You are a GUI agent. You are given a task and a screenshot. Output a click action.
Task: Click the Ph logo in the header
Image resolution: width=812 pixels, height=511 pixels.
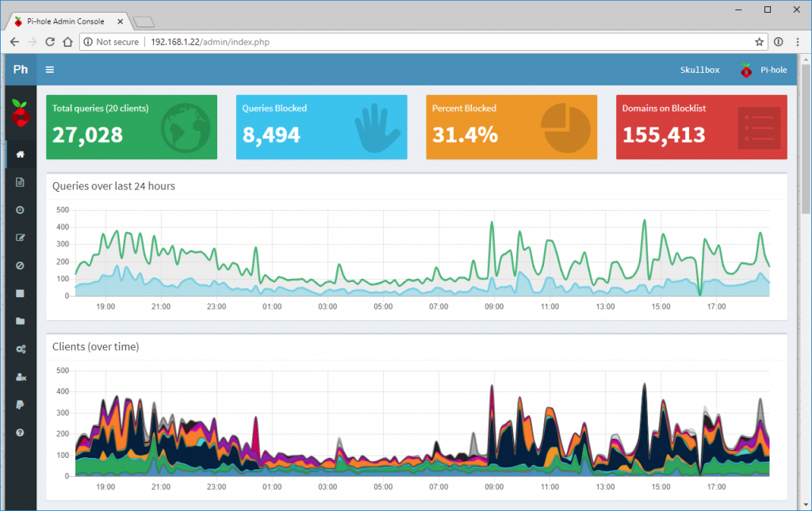pos(21,70)
